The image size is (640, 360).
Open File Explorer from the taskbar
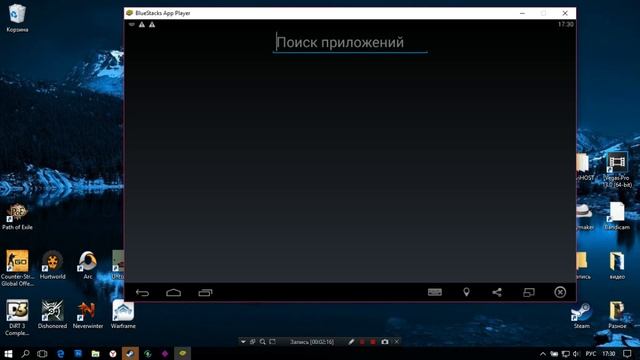pyautogui.click(x=96, y=353)
